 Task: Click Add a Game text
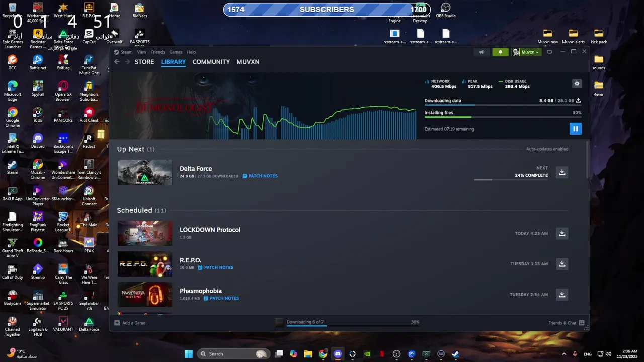(x=134, y=323)
